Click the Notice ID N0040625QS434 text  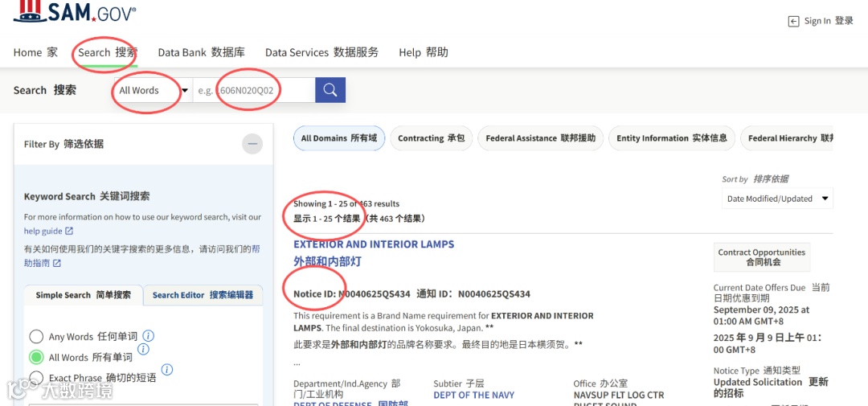(x=351, y=293)
